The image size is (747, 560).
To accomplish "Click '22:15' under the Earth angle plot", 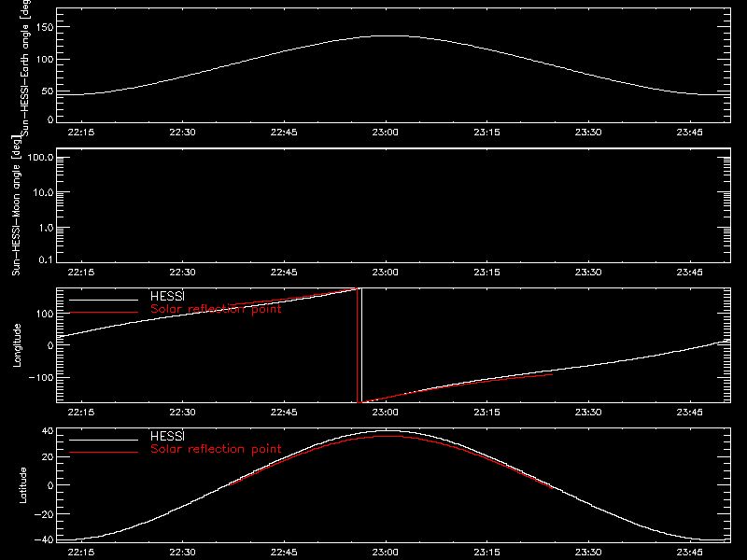I will tap(81, 132).
